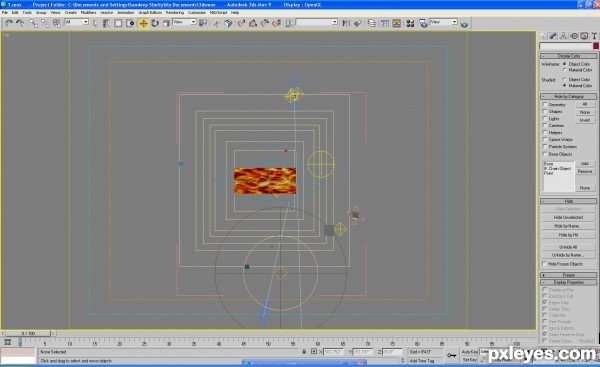Image resolution: width=600 pixels, height=367 pixels.
Task: Check the Particle Systems hide category box
Action: pos(545,147)
